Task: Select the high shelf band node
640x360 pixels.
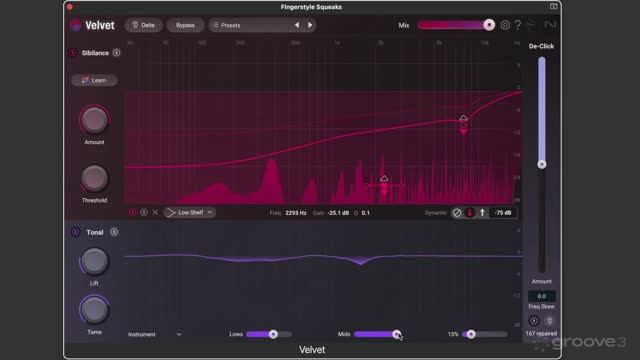Action: (463, 124)
